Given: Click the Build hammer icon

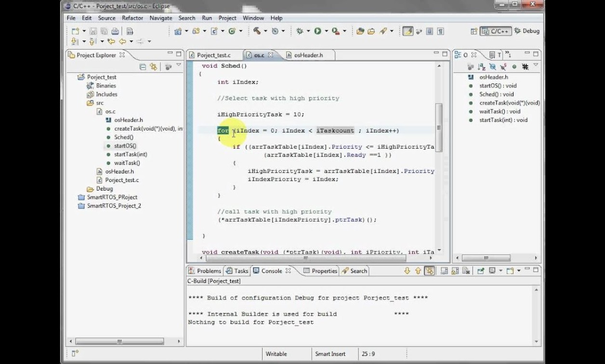Looking at the screenshot, I should [x=257, y=31].
